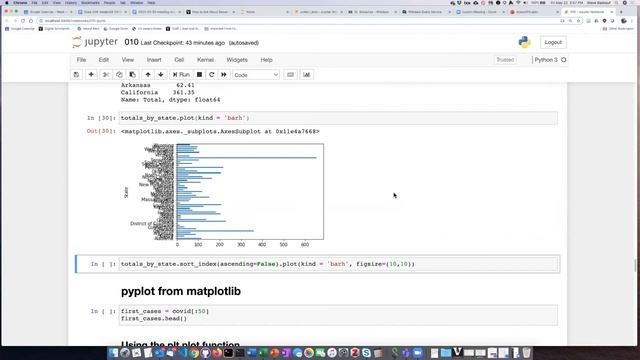Screen dimensions: 640x360
Task: Paste cells below using the toolbar icon
Action: (x=132, y=75)
